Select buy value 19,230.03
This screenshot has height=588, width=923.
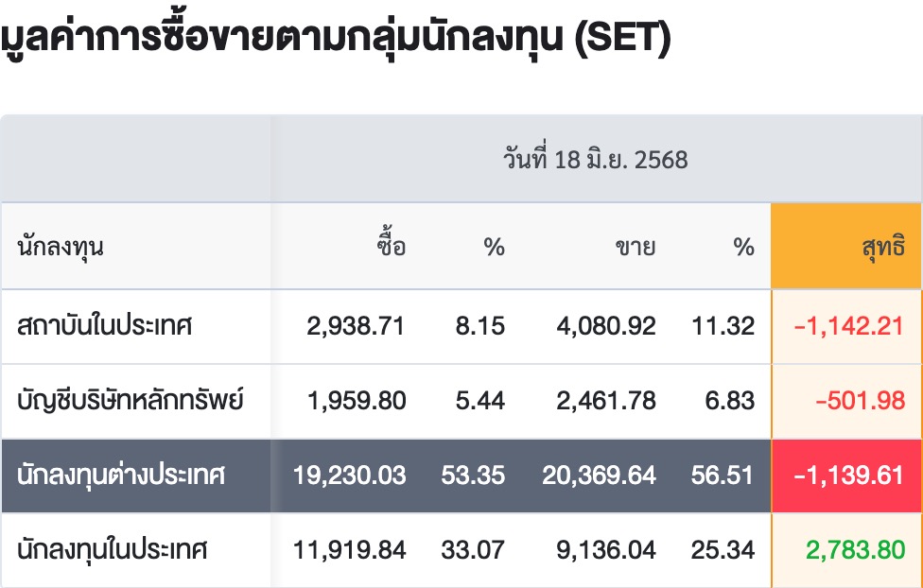click(350, 476)
